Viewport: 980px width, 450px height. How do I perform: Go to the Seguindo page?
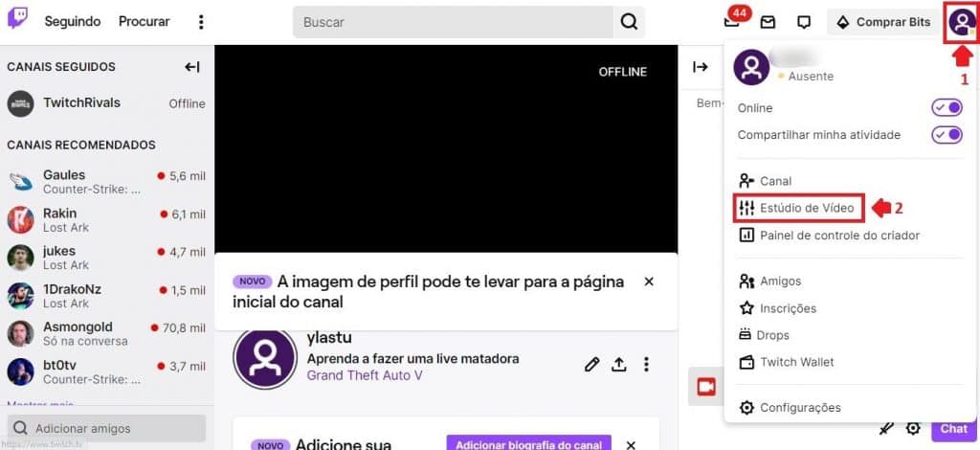73,21
